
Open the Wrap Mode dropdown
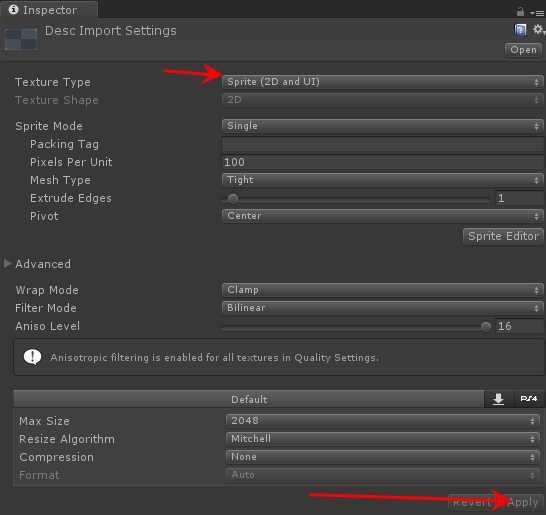tap(382, 290)
